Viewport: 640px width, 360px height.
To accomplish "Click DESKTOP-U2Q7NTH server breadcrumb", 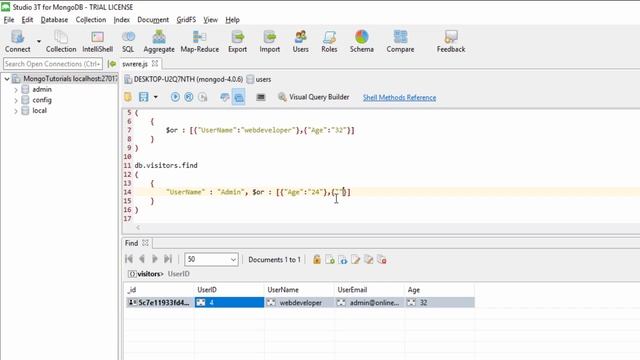I will (x=184, y=79).
